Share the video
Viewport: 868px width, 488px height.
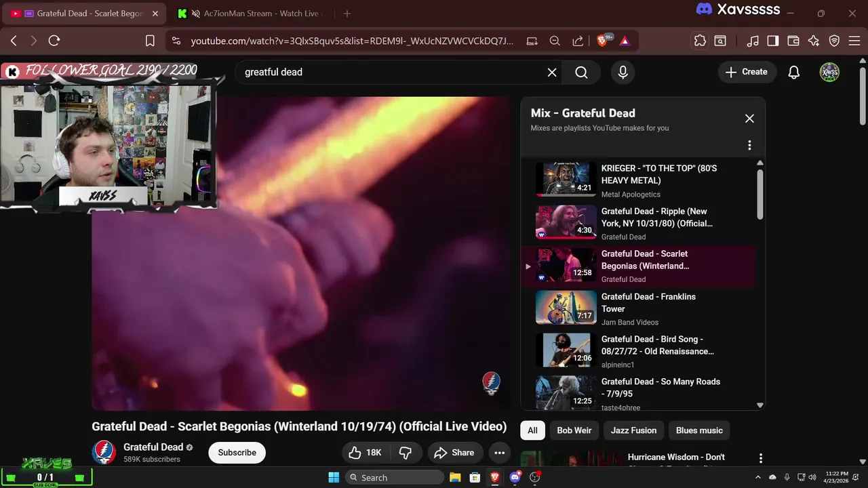[x=454, y=453]
